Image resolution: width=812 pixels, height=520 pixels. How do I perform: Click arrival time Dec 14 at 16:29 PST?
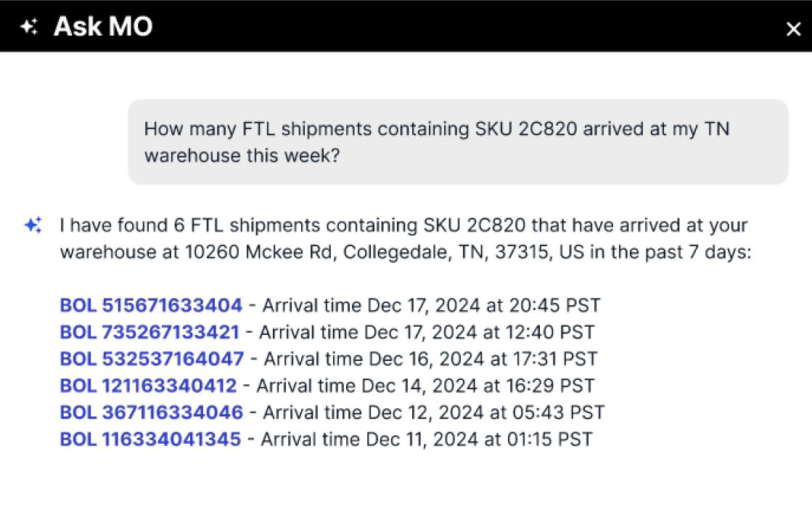[x=426, y=386]
